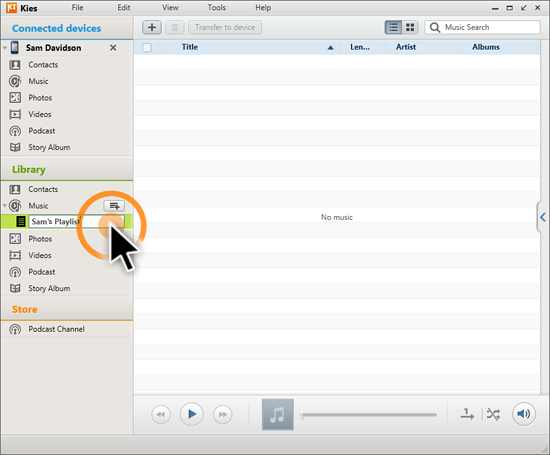Click the trash delete icon in toolbar
This screenshot has width=550, height=455.
tap(175, 27)
